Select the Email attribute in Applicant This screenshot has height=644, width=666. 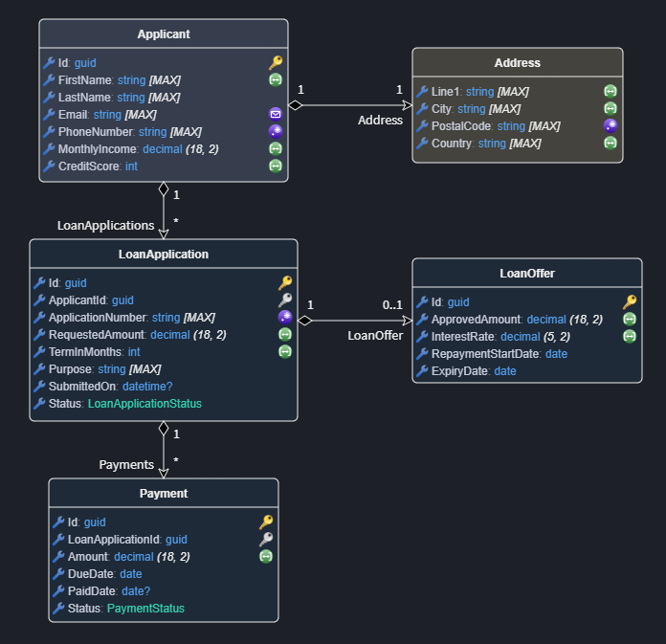(164, 114)
